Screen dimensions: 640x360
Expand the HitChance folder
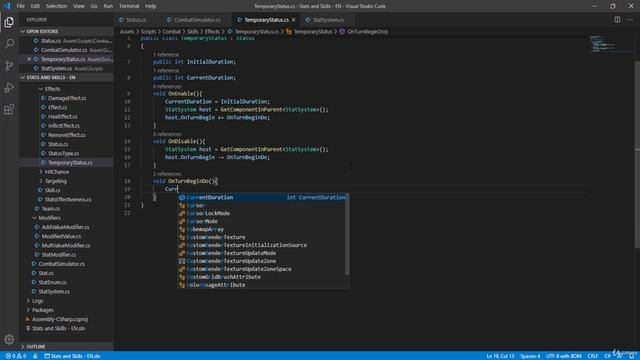pyautogui.click(x=41, y=172)
